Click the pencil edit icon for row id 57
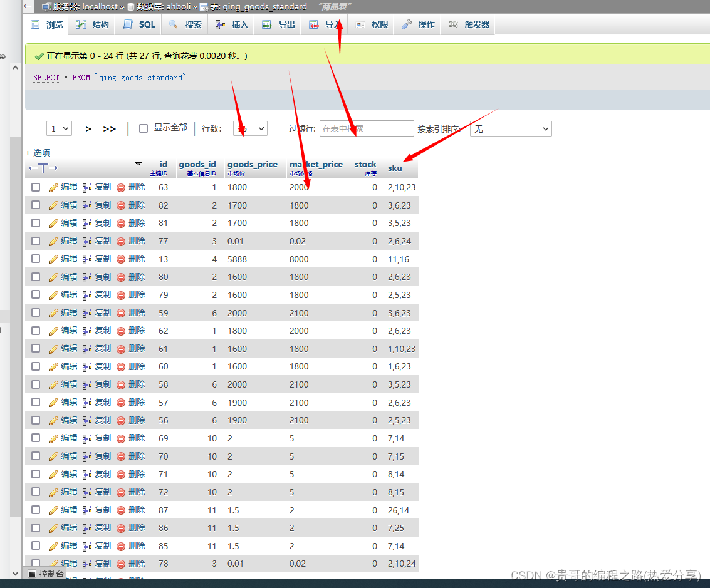The height and width of the screenshot is (588, 710). 53,403
